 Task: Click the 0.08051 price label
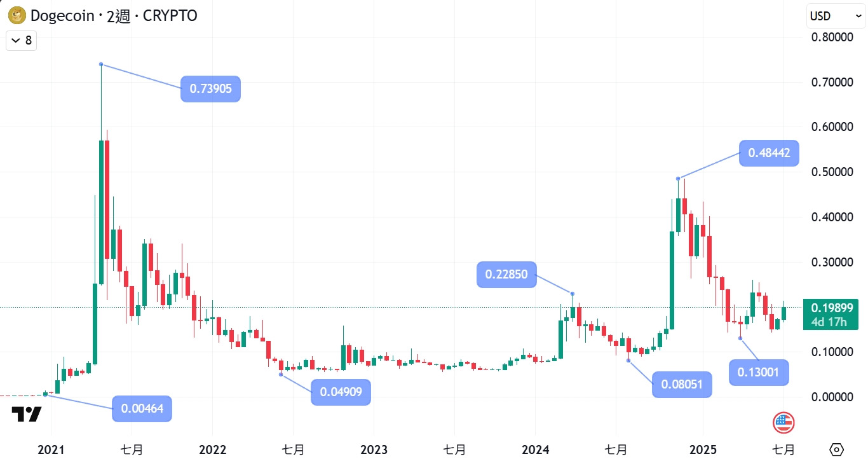[682, 385]
